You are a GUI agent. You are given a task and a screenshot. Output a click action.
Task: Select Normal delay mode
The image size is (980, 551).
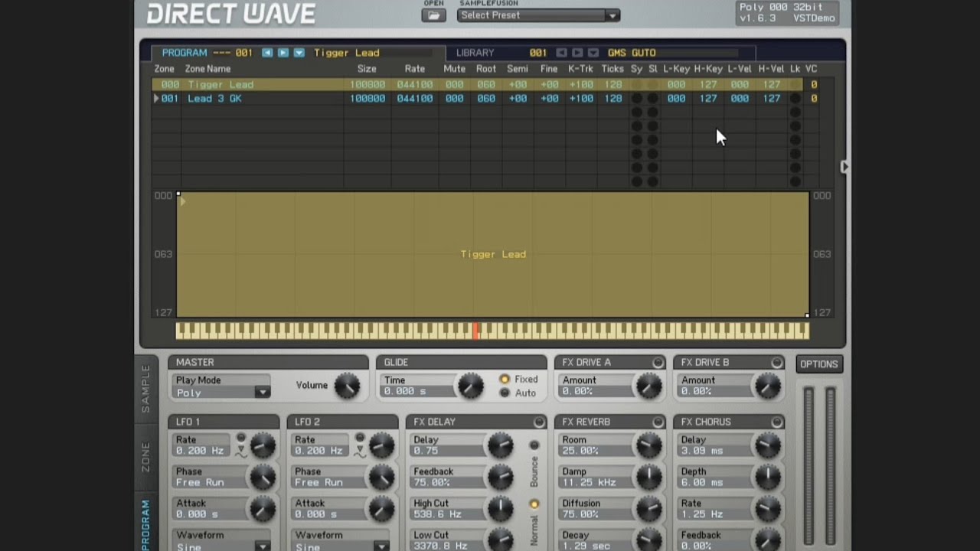[534, 504]
